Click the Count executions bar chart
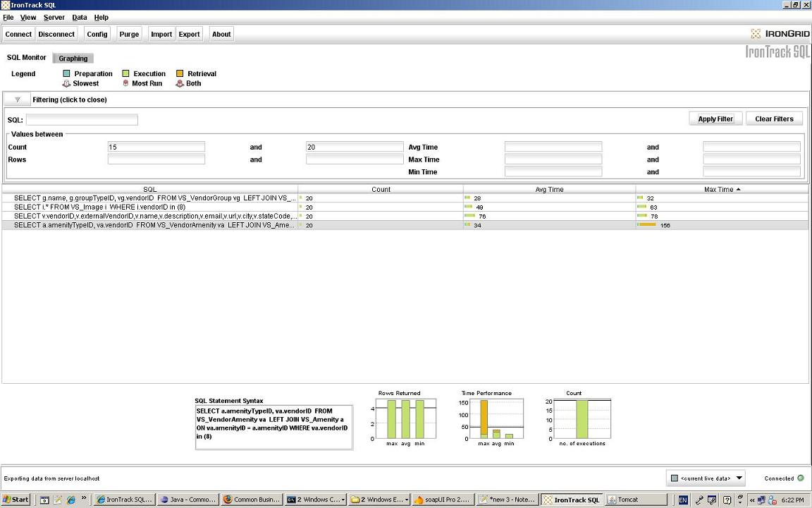The image size is (812, 508). tap(582, 419)
